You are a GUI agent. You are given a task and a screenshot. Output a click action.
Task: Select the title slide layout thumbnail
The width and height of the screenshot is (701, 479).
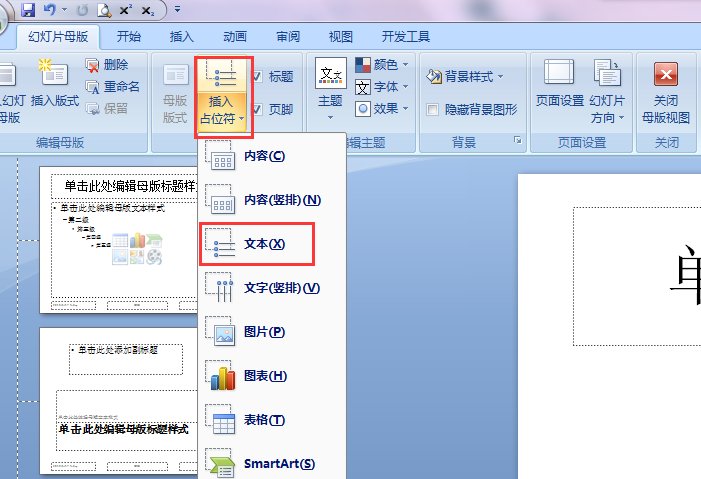click(x=118, y=401)
